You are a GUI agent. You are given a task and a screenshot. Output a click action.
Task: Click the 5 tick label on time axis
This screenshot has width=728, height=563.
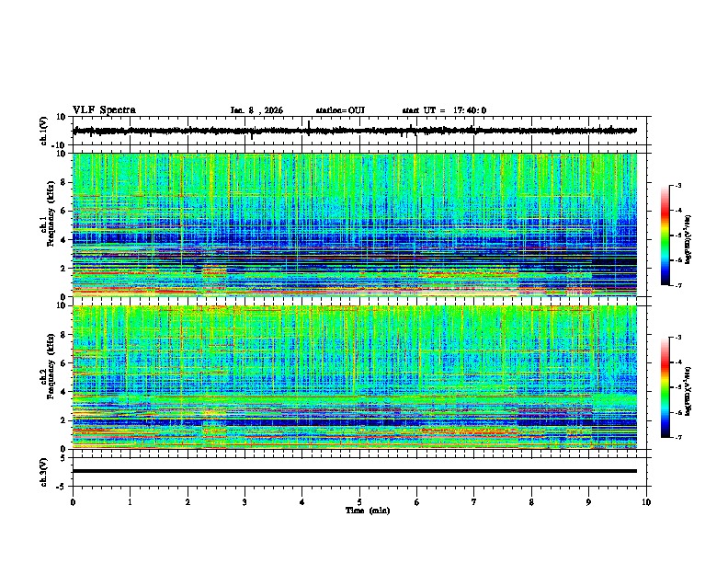click(359, 502)
